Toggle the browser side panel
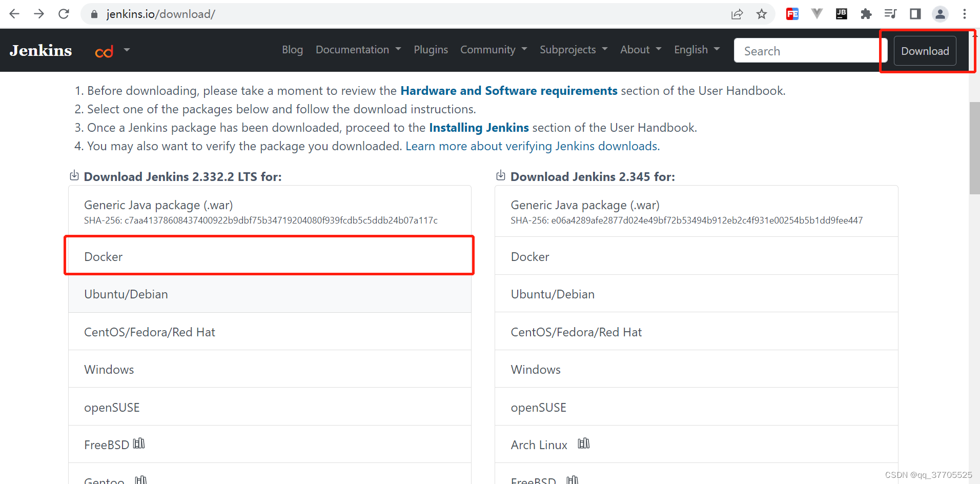980x484 pixels. pos(915,14)
